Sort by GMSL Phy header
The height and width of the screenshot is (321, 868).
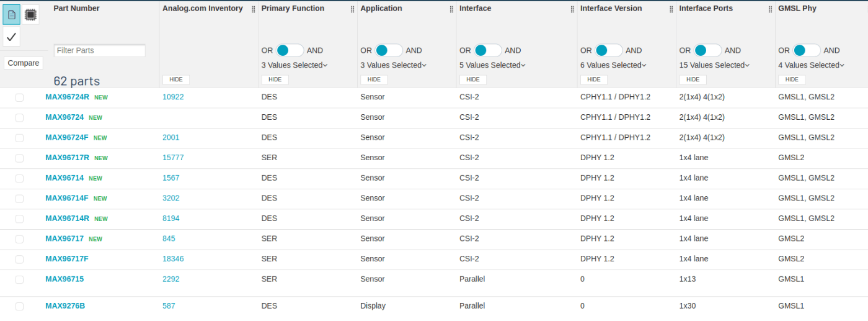pyautogui.click(x=797, y=9)
